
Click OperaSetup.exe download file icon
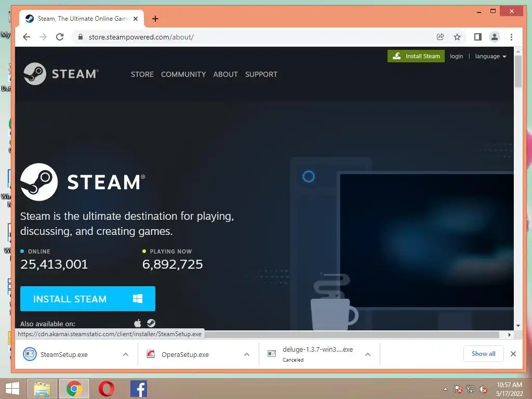pos(151,354)
